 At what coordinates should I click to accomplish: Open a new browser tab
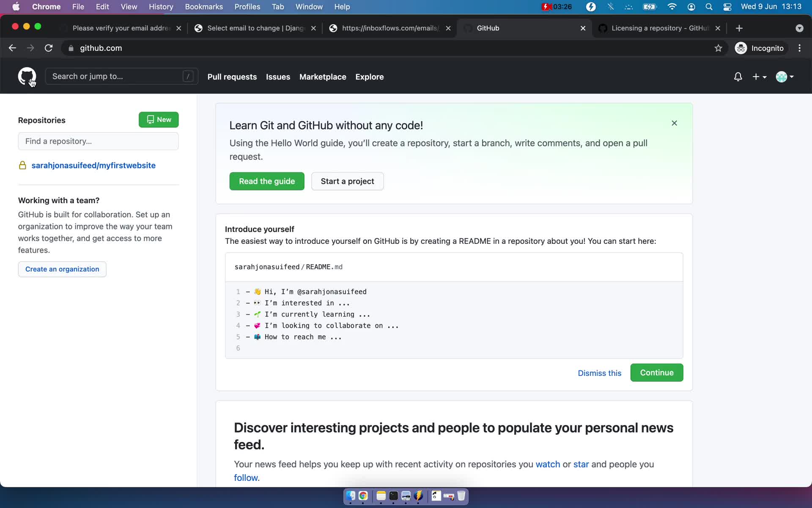pos(739,28)
